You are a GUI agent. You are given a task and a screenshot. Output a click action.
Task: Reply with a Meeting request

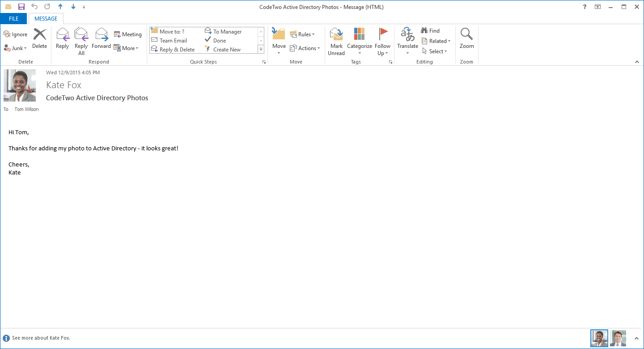(128, 34)
